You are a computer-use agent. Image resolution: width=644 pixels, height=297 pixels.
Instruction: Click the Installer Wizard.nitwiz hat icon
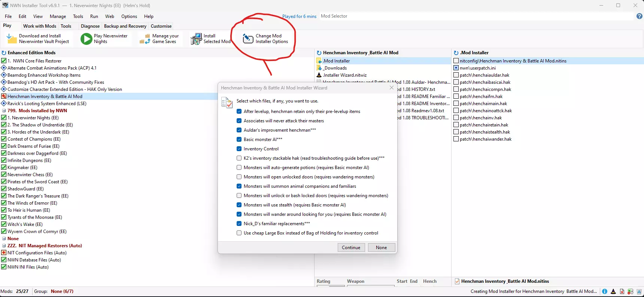pyautogui.click(x=319, y=75)
